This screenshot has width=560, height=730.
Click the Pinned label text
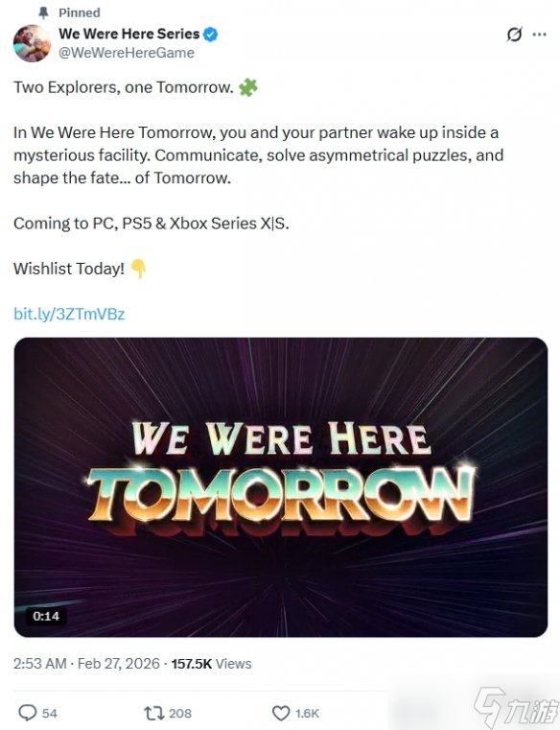[80, 12]
